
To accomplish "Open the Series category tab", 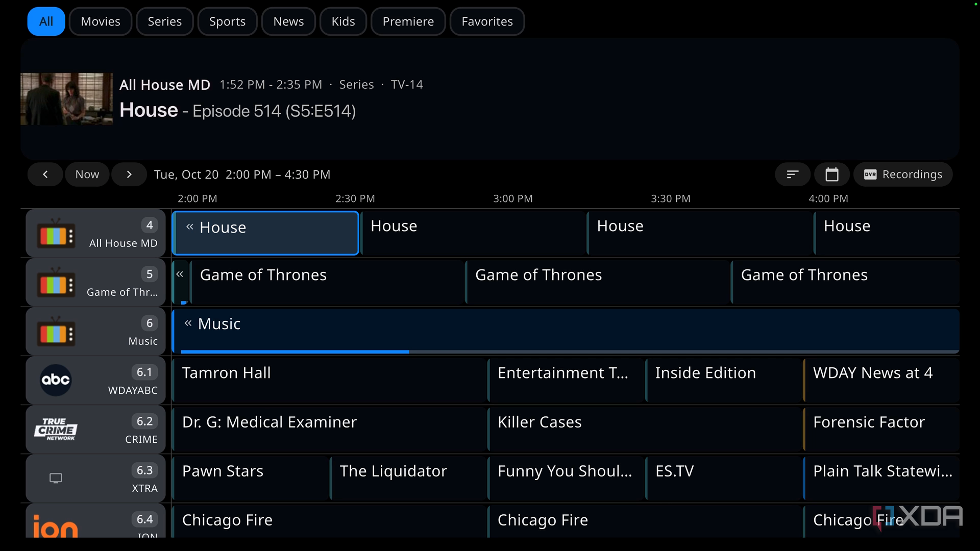I will [x=164, y=21].
